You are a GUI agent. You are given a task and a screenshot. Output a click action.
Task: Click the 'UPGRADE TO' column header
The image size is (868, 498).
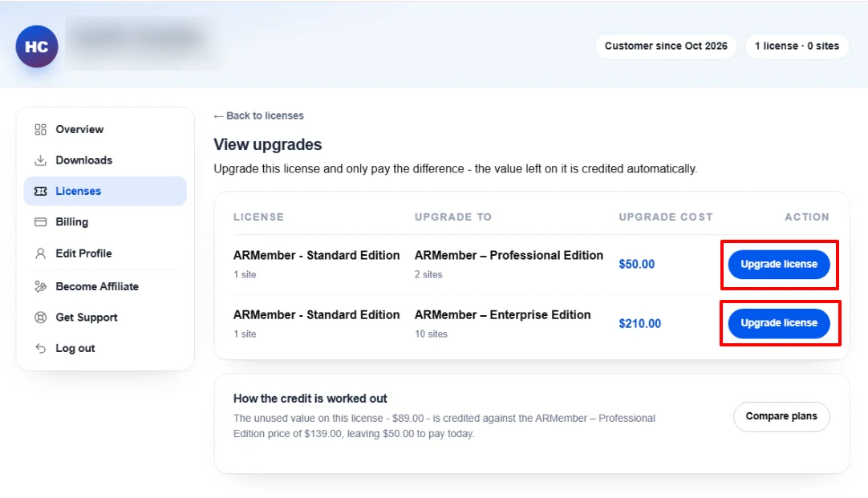point(453,217)
